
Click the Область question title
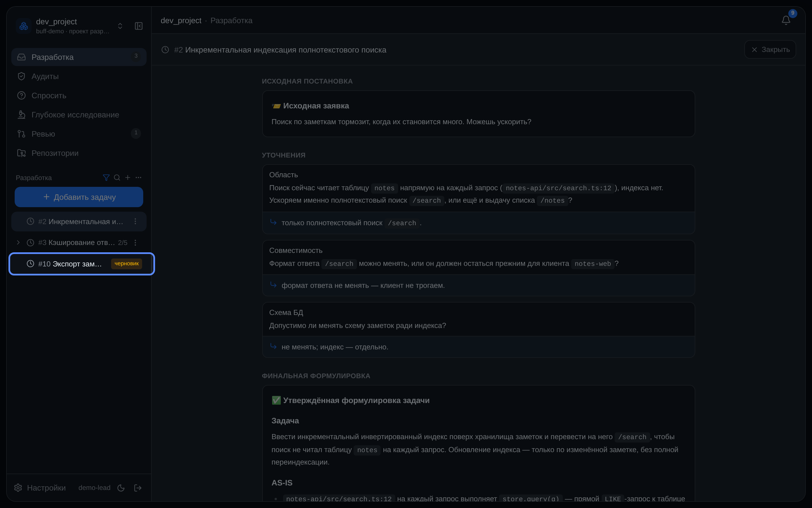coord(284,175)
